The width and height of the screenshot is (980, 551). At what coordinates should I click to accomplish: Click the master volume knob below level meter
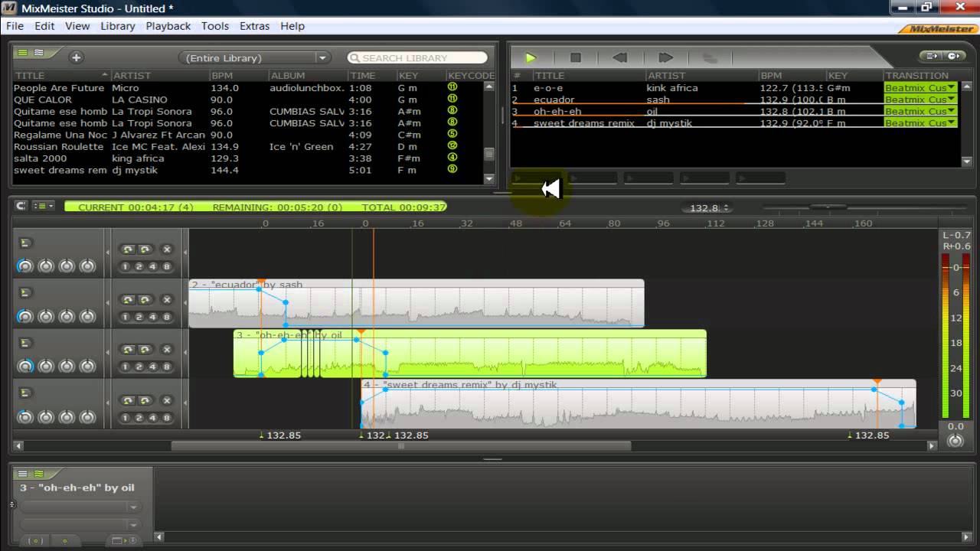tap(955, 441)
